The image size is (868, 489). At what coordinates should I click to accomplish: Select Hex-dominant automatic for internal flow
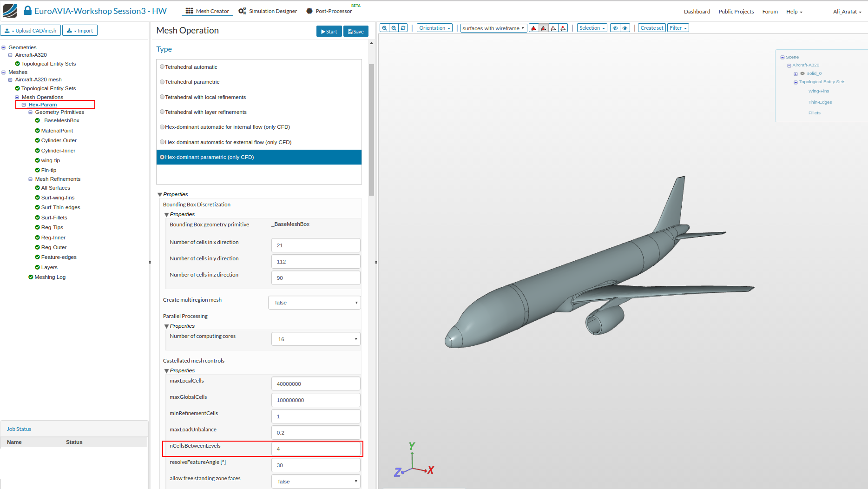coord(162,127)
